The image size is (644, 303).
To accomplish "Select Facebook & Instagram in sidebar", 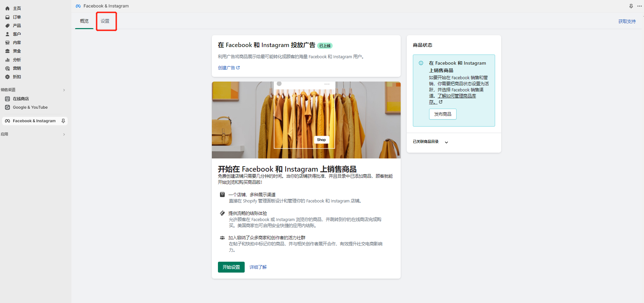I will [x=35, y=121].
